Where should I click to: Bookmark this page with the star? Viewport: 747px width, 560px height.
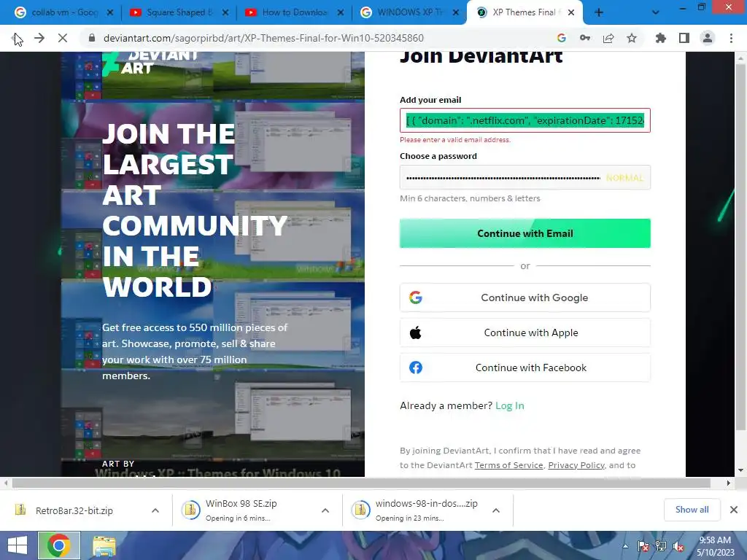[632, 38]
